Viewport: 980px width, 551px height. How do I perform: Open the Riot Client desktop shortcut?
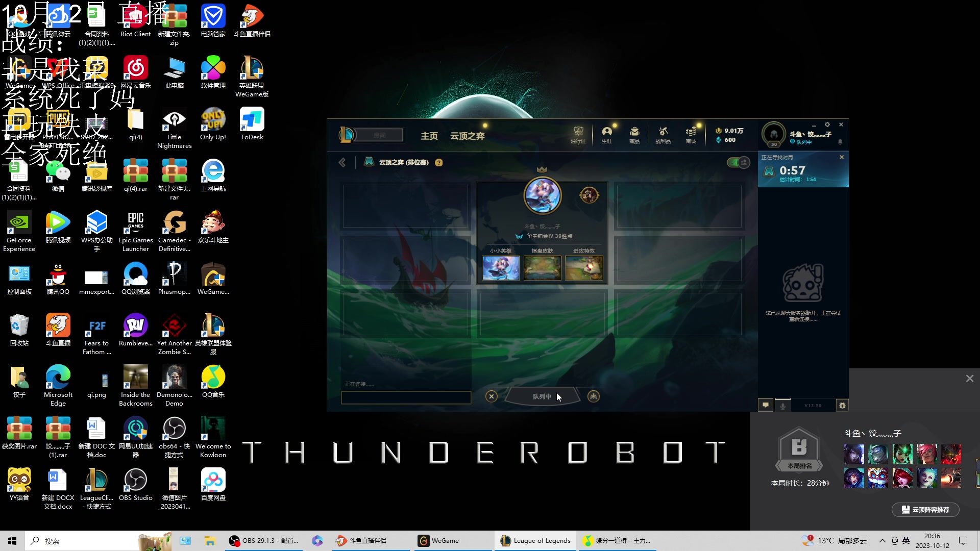pos(136,21)
